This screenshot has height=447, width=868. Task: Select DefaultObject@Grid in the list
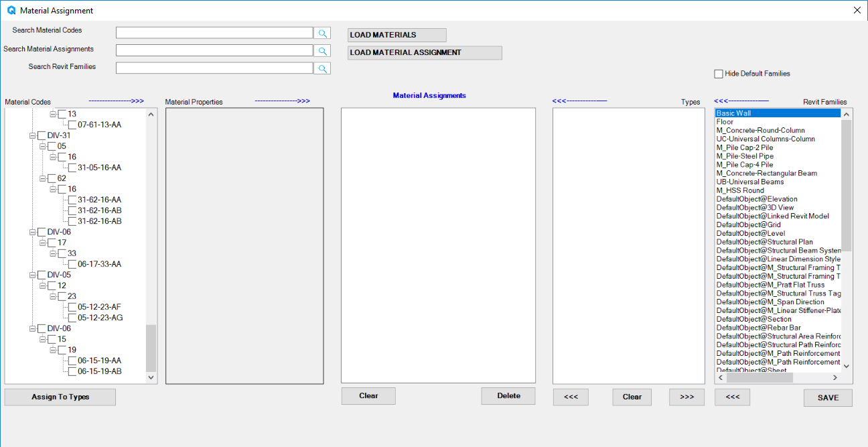(778, 225)
